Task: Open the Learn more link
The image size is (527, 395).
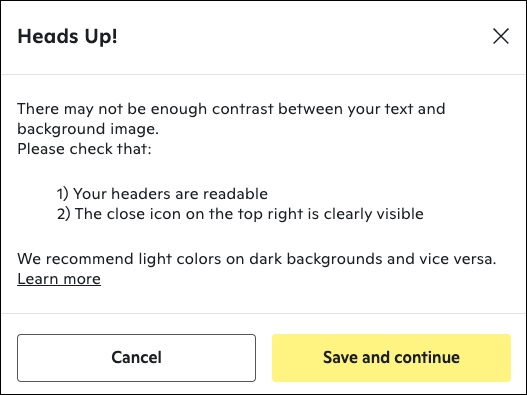Action: click(x=59, y=279)
